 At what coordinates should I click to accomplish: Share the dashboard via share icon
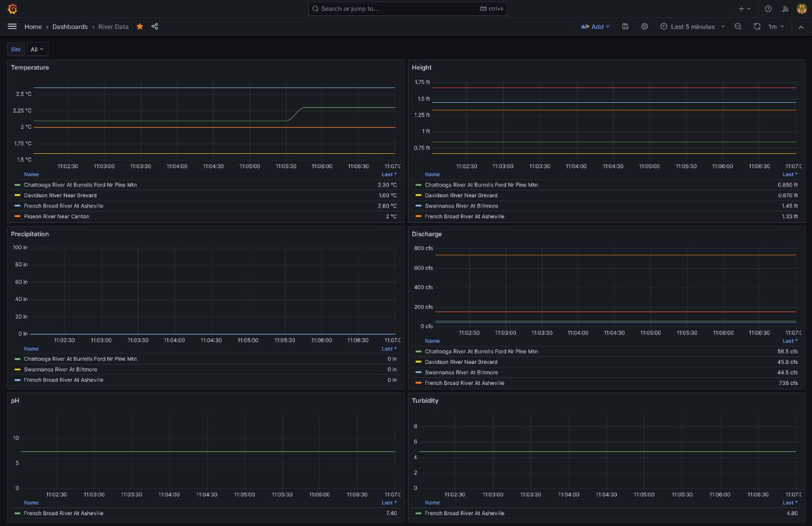pyautogui.click(x=154, y=27)
